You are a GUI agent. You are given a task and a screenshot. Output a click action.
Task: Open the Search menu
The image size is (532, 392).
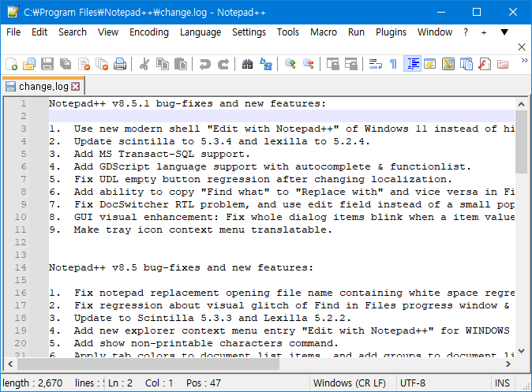73,32
